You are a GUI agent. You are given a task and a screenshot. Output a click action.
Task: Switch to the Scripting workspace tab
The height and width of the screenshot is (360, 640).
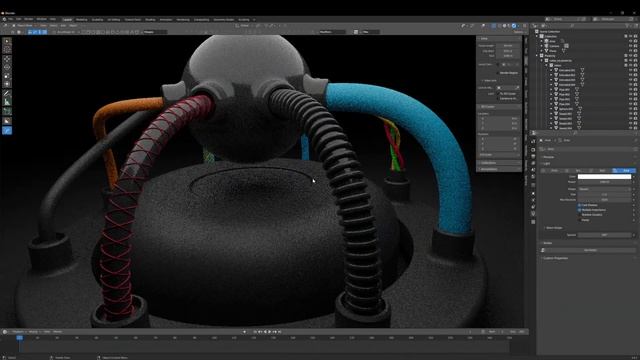(x=244, y=20)
